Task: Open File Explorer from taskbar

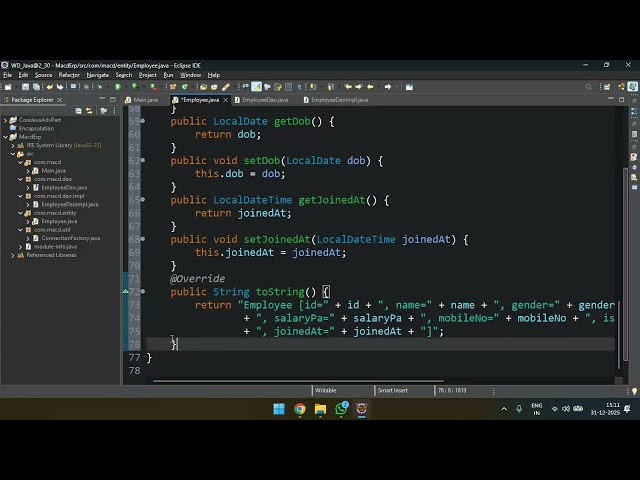Action: (320, 409)
